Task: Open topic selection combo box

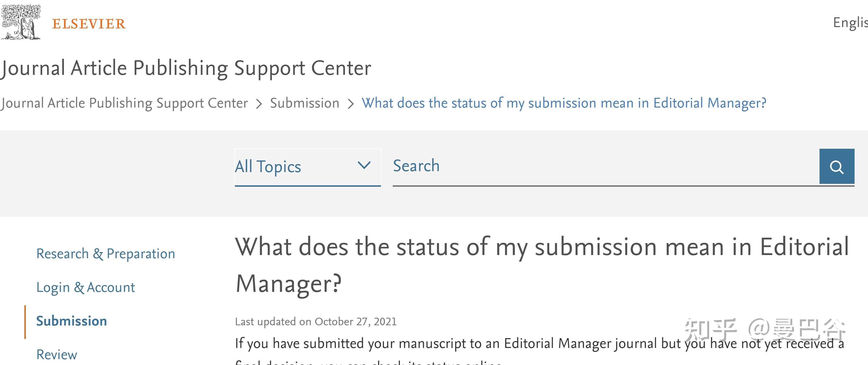Action: 307,166
